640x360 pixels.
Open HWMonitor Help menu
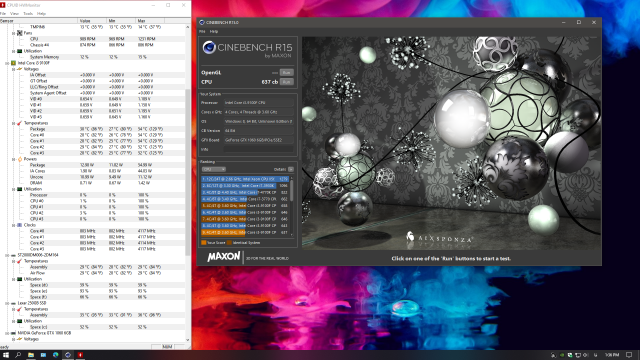41,13
